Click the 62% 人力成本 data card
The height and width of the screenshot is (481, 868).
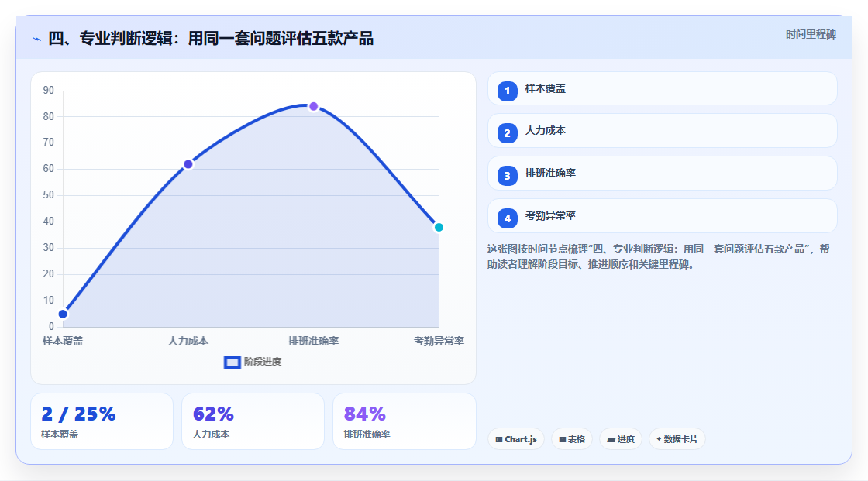pyautogui.click(x=253, y=422)
